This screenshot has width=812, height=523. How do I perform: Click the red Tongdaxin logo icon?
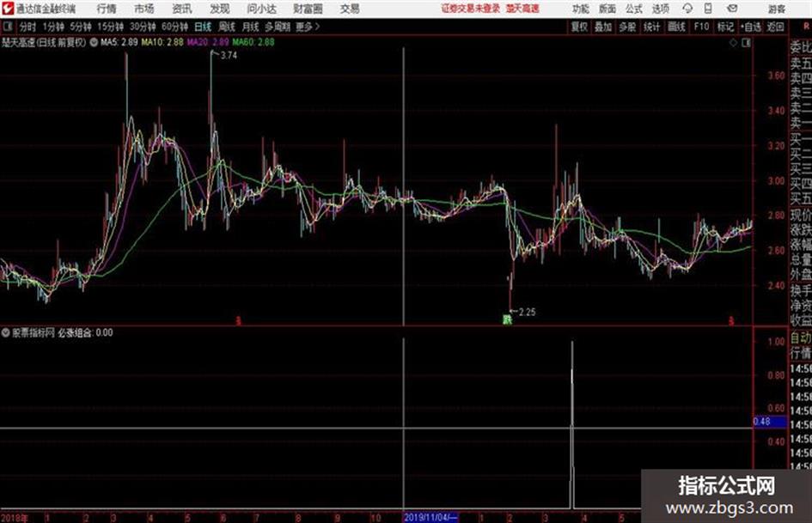[x=7, y=9]
